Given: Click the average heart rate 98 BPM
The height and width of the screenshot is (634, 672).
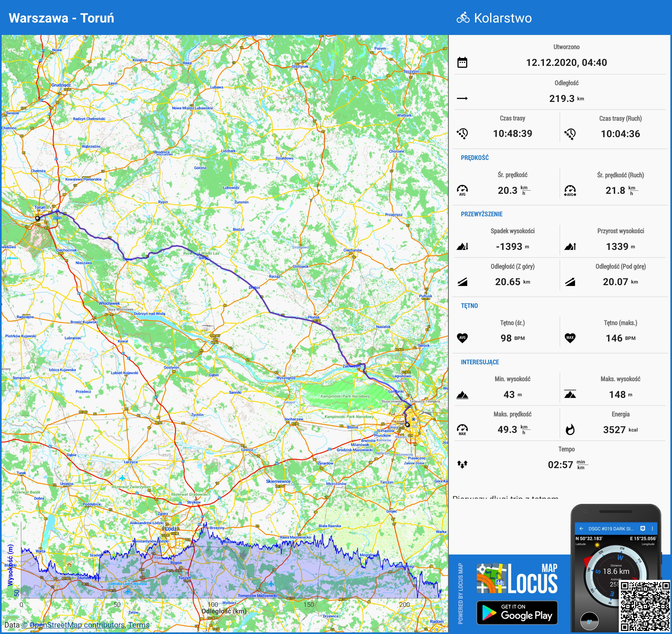Looking at the screenshot, I should coord(512,338).
